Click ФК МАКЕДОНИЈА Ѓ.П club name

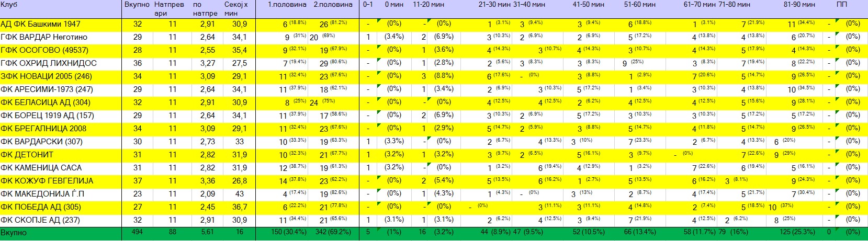point(42,194)
